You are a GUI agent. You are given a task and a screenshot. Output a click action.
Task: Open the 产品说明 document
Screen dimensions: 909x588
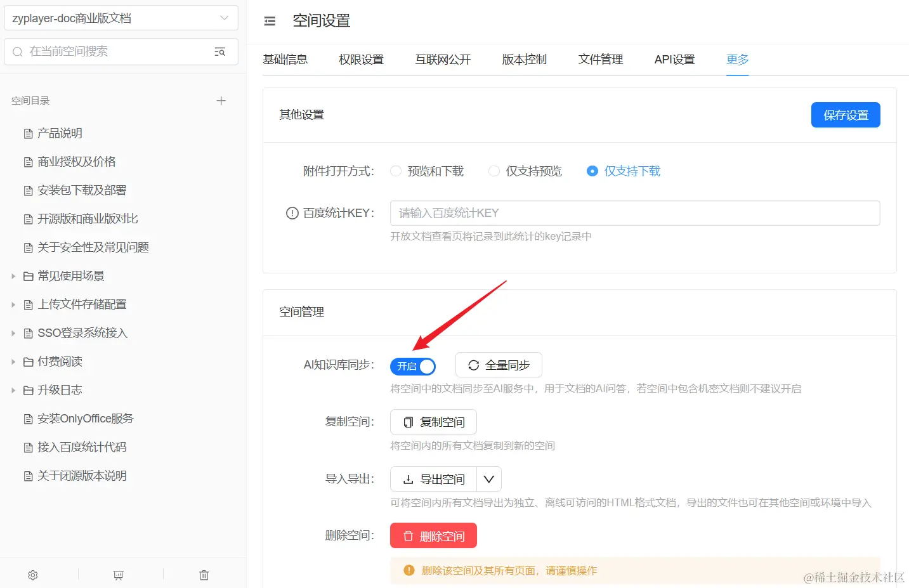(x=60, y=133)
